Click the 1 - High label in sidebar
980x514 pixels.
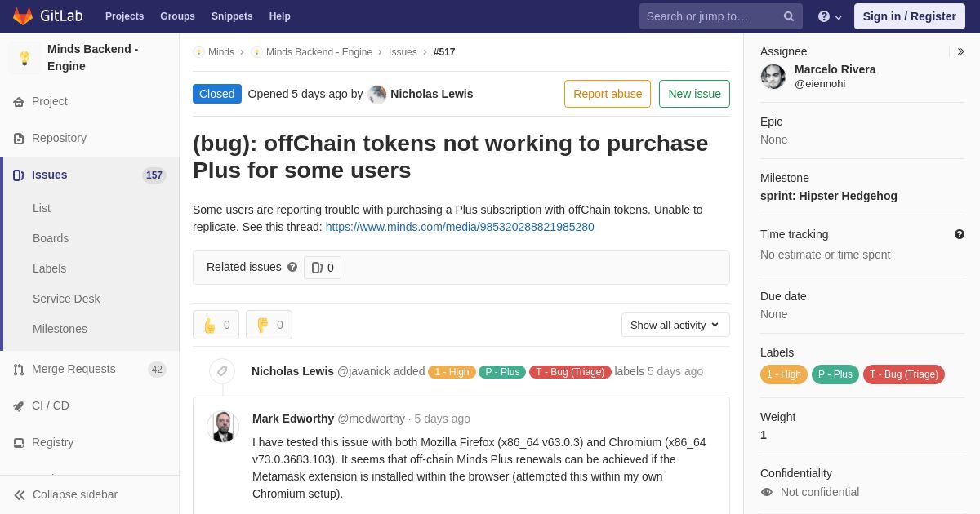click(x=784, y=374)
